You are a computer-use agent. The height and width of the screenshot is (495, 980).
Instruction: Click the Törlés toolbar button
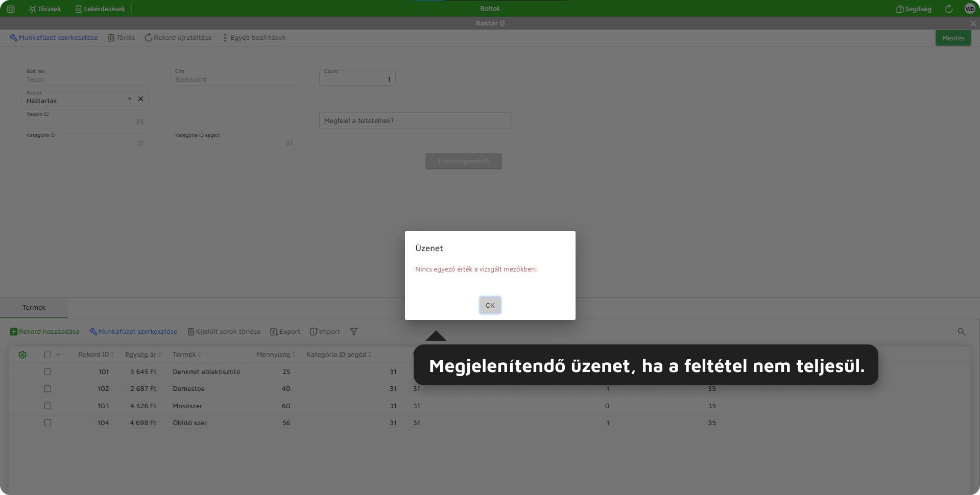coord(121,38)
